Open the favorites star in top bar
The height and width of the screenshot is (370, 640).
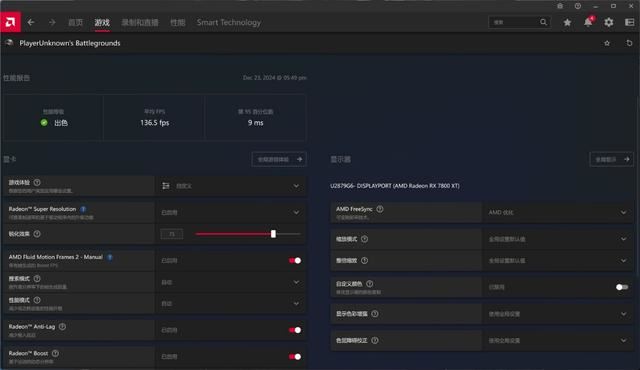pos(567,22)
